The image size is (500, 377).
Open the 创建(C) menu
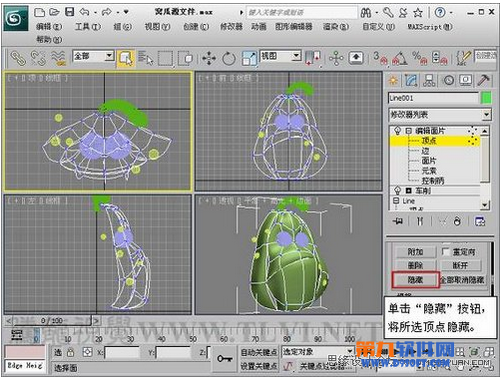click(196, 27)
